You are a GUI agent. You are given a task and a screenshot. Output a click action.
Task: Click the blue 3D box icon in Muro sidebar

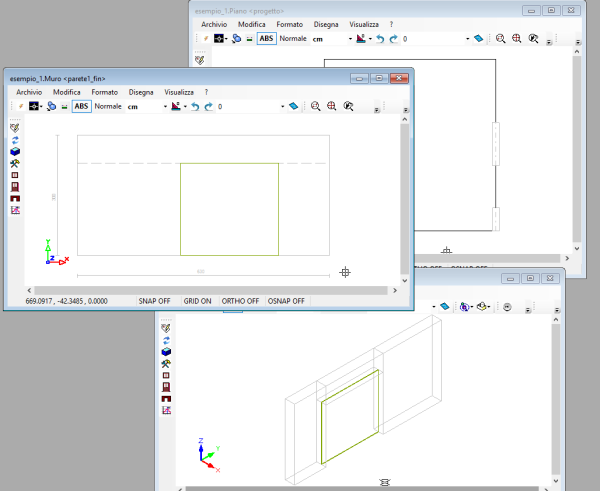(15, 151)
